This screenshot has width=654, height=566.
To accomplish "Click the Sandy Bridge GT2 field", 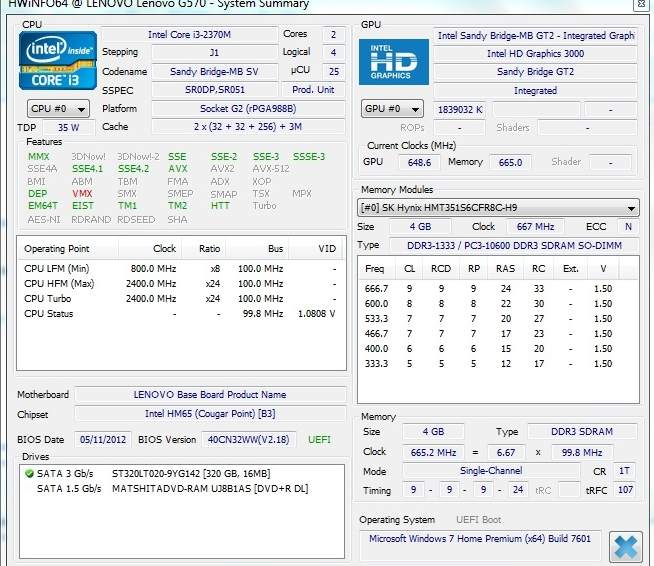I will [x=536, y=72].
